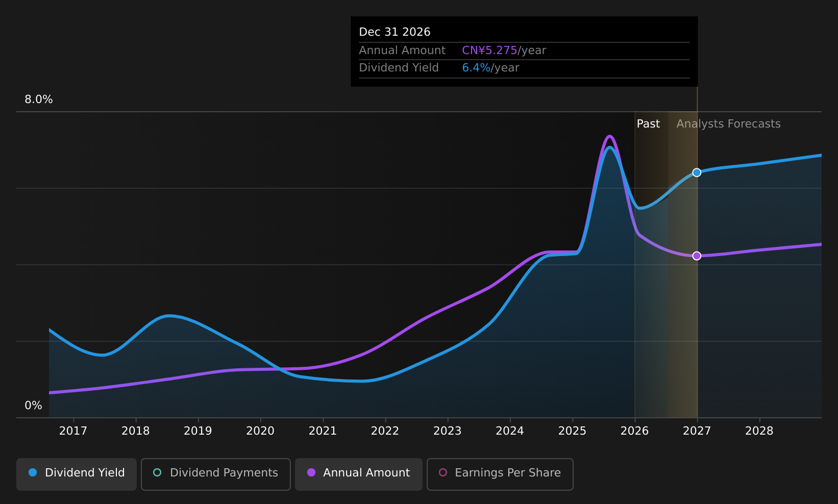
Task: Click the 2024 x-axis label
Action: (510, 431)
